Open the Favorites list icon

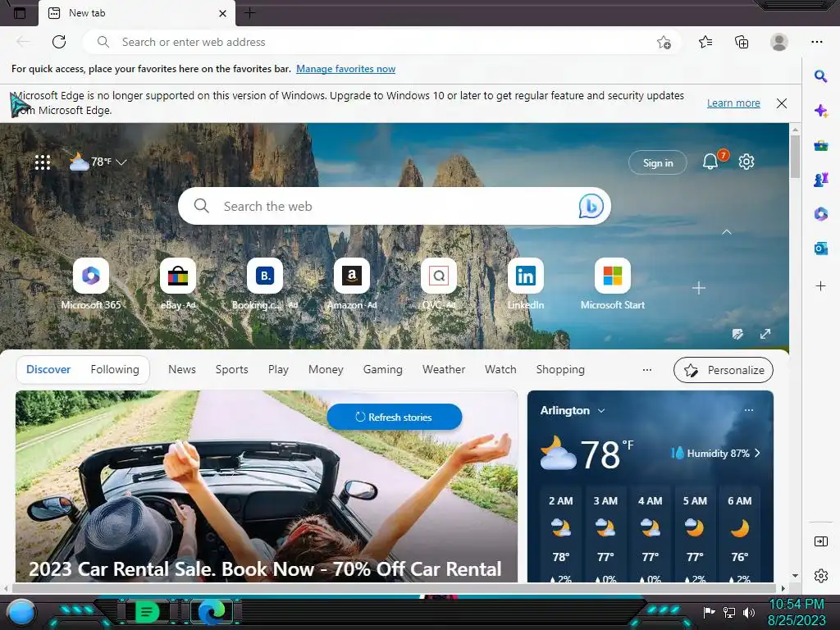point(705,42)
